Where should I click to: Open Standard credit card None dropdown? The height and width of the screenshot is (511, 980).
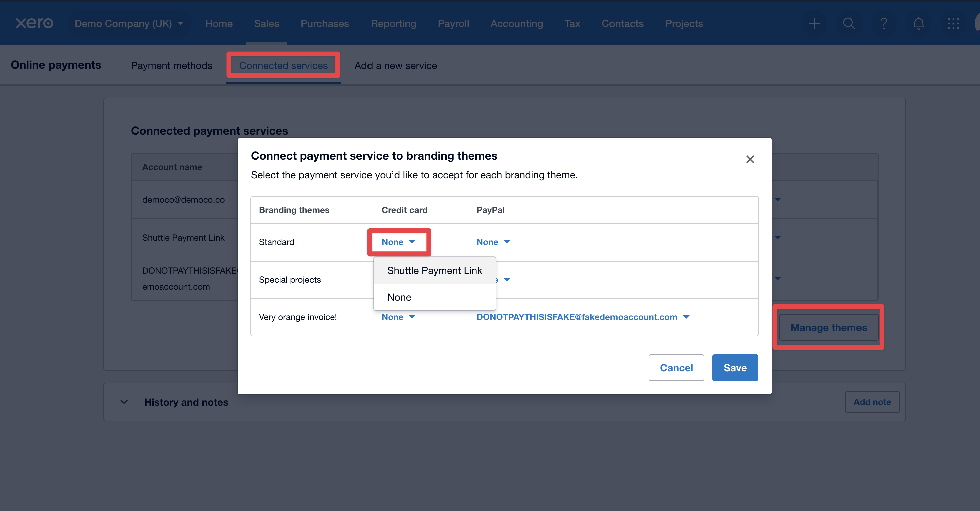click(398, 242)
